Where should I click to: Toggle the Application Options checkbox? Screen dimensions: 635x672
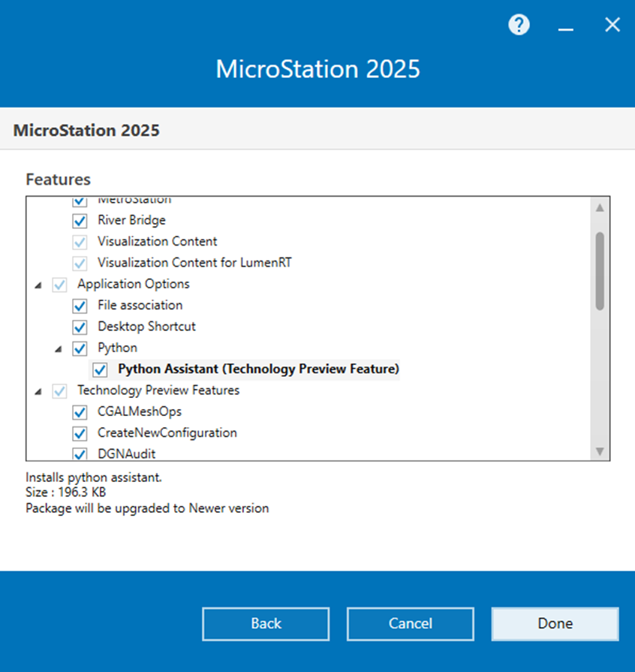59,285
